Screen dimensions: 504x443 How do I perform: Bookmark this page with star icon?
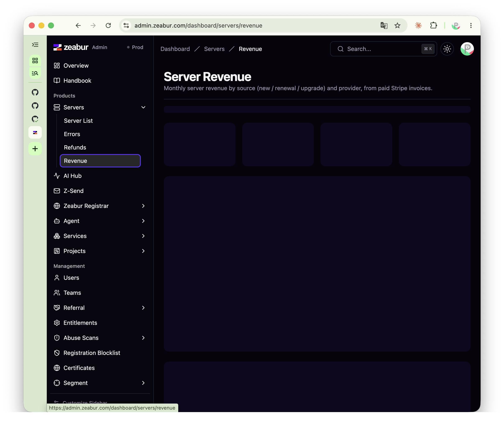[x=397, y=25]
